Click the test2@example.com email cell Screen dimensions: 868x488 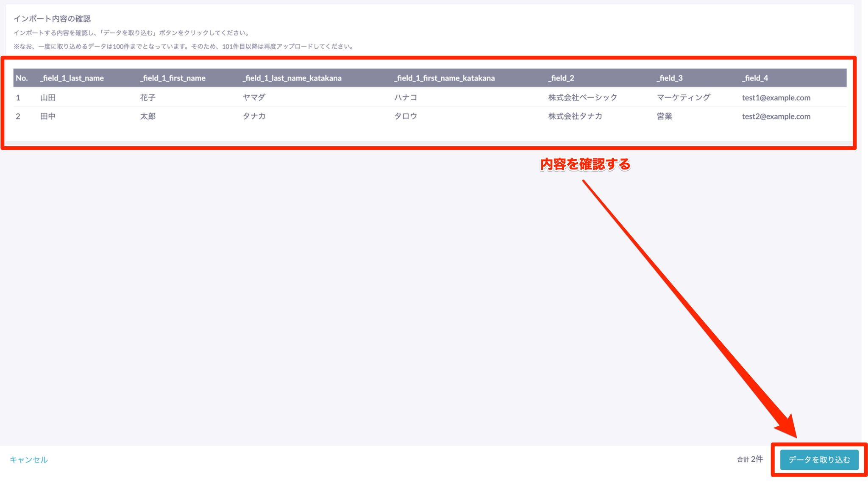(x=776, y=116)
